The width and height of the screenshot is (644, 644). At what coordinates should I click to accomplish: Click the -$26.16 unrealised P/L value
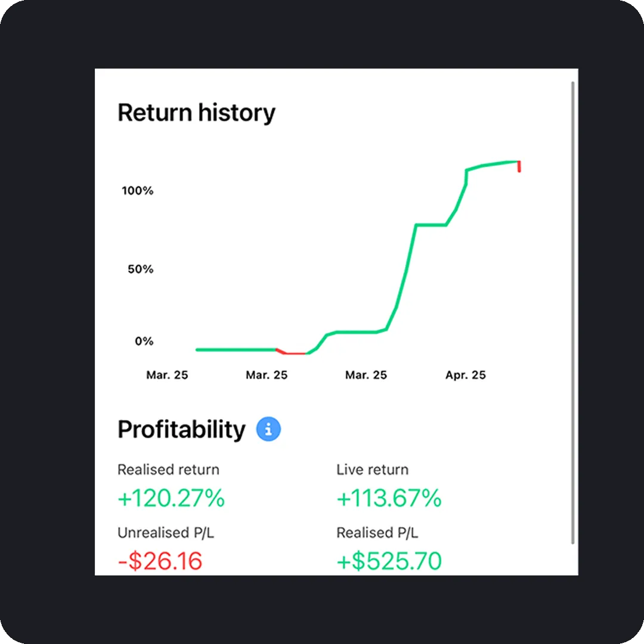[x=160, y=561]
